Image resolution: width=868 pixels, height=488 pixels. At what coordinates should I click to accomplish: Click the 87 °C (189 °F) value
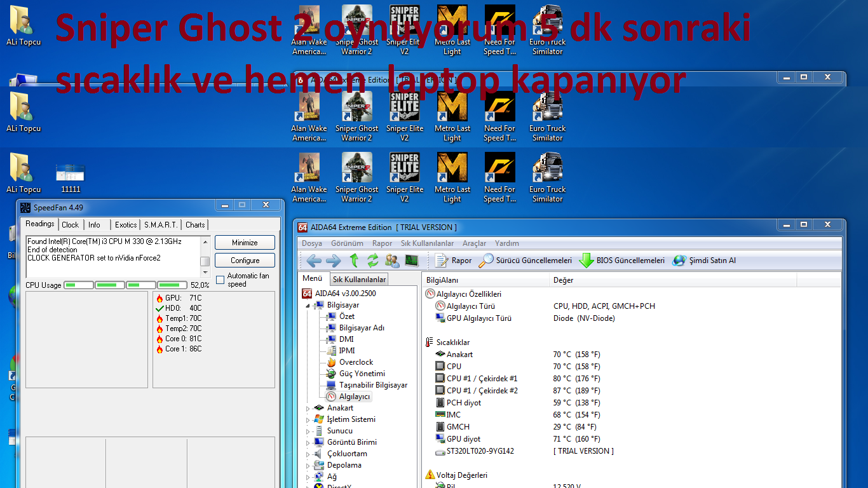tap(577, 391)
